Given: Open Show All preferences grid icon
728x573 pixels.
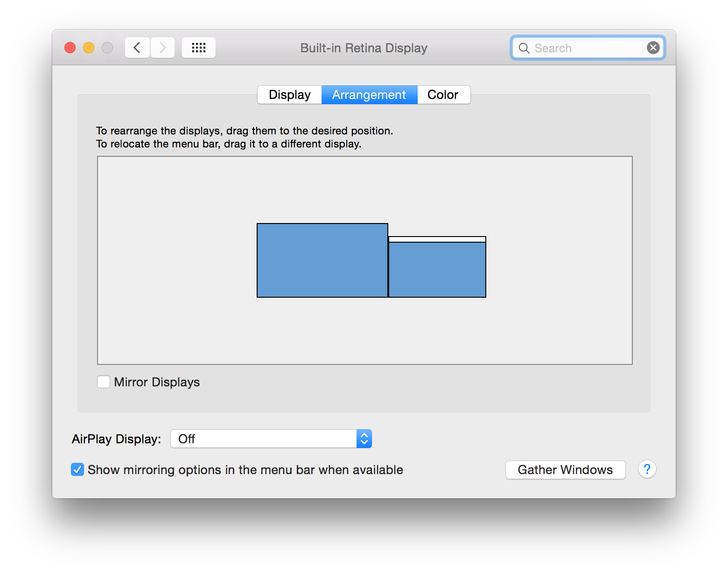Looking at the screenshot, I should coord(198,47).
